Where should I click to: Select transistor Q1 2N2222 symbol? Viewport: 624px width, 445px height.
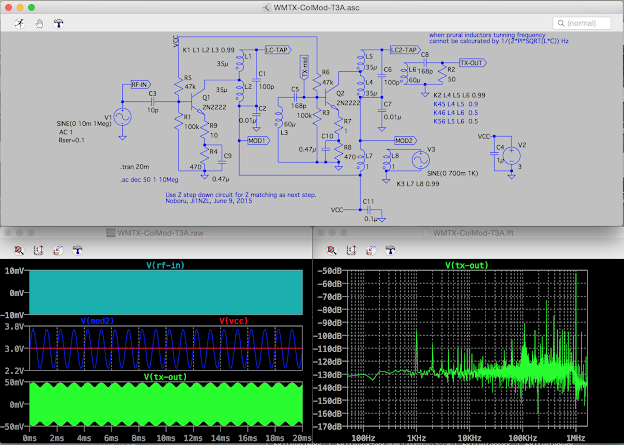pyautogui.click(x=197, y=102)
